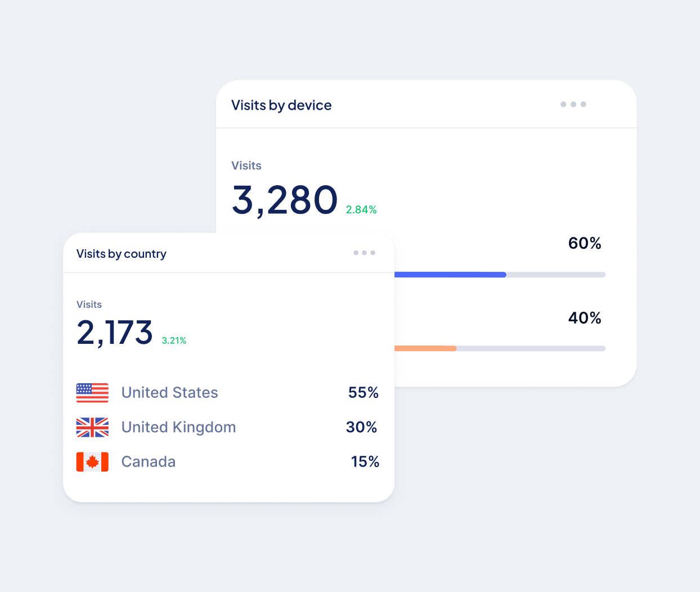The height and width of the screenshot is (592, 700).
Task: Open the options menu on Visits by country card
Action: [x=364, y=253]
